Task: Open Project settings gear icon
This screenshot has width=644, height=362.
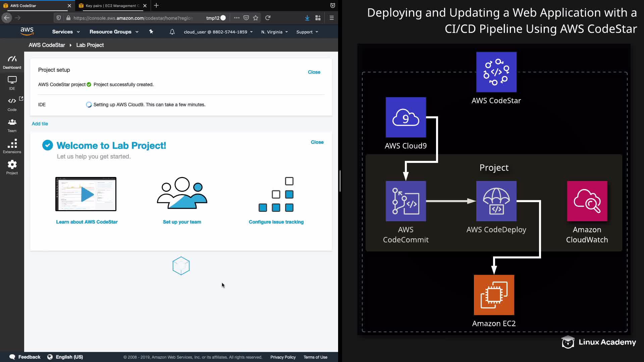Action: coord(12,167)
